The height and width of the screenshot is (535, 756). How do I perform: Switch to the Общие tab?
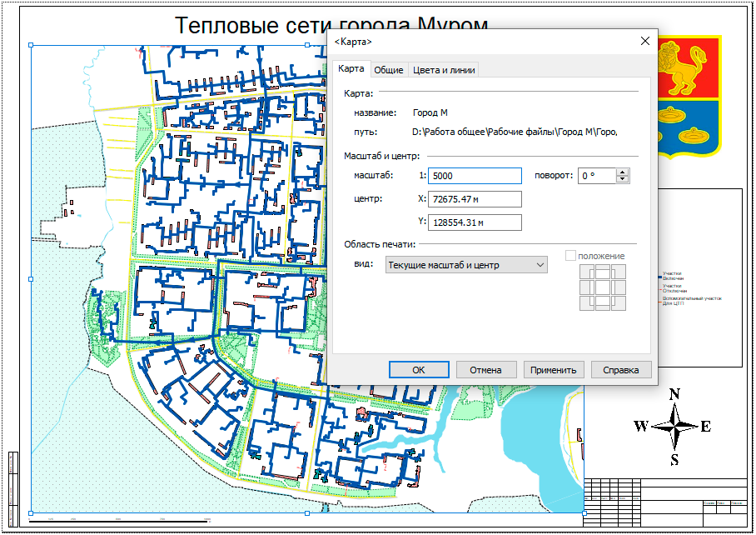[x=389, y=70]
